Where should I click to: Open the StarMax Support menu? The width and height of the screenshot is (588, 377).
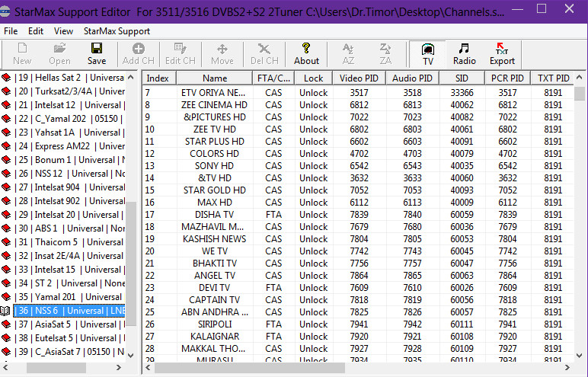117,31
